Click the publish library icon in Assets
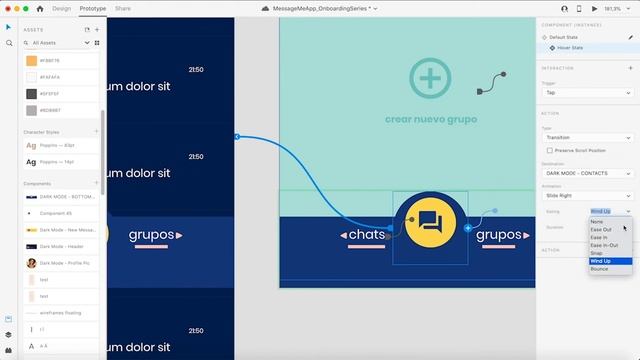The width and height of the screenshot is (640, 360). click(87, 29)
